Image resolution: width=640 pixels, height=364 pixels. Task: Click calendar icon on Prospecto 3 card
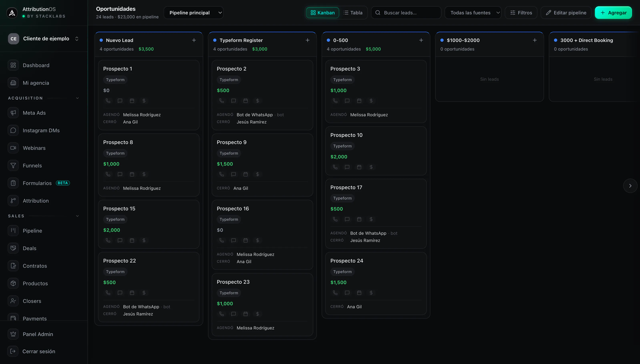359,101
